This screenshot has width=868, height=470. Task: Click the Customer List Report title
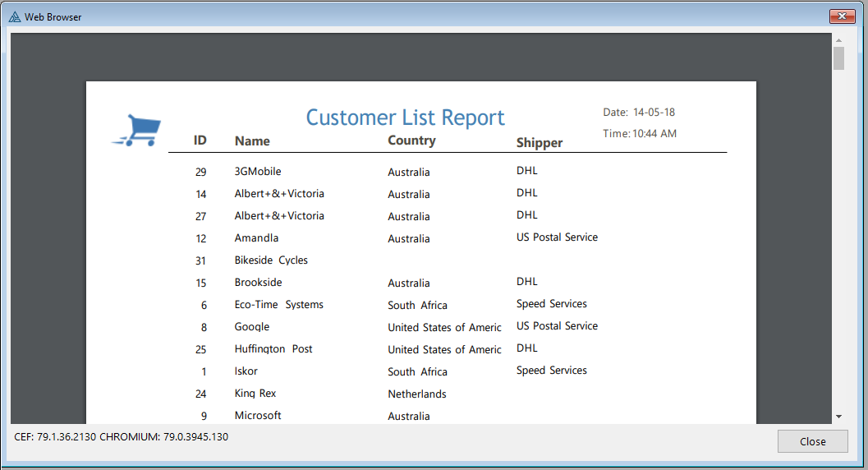(405, 117)
